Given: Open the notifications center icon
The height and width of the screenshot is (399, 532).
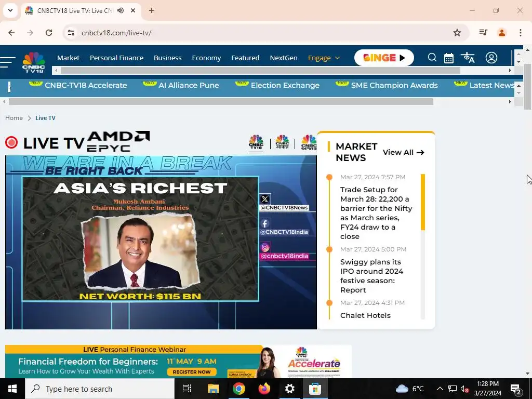Looking at the screenshot, I should pyautogui.click(x=516, y=389).
